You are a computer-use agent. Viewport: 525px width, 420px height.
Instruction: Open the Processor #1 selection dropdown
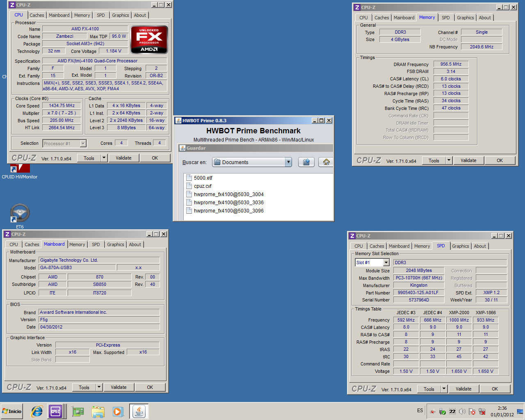pyautogui.click(x=83, y=143)
